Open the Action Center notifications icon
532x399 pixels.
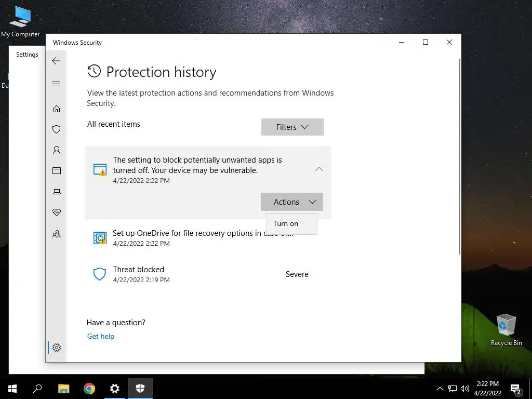pyautogui.click(x=515, y=389)
